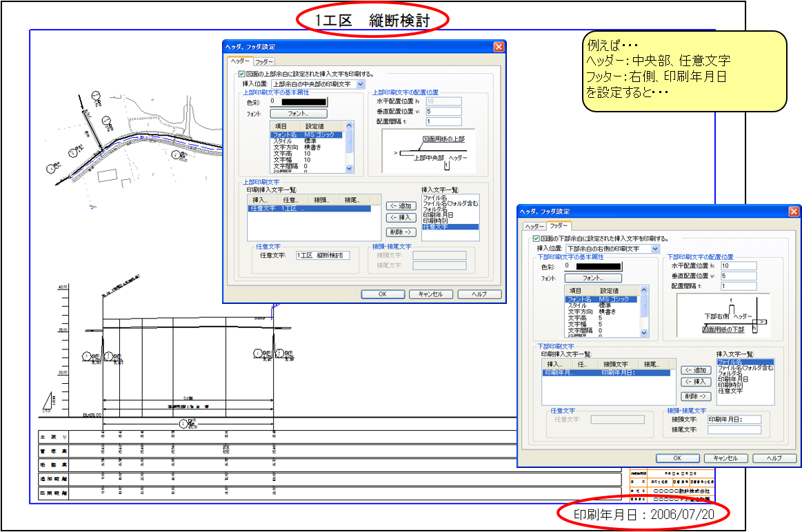Click 追加 button in 上部印刷文字 section
This screenshot has width=802, height=532.
(400, 205)
